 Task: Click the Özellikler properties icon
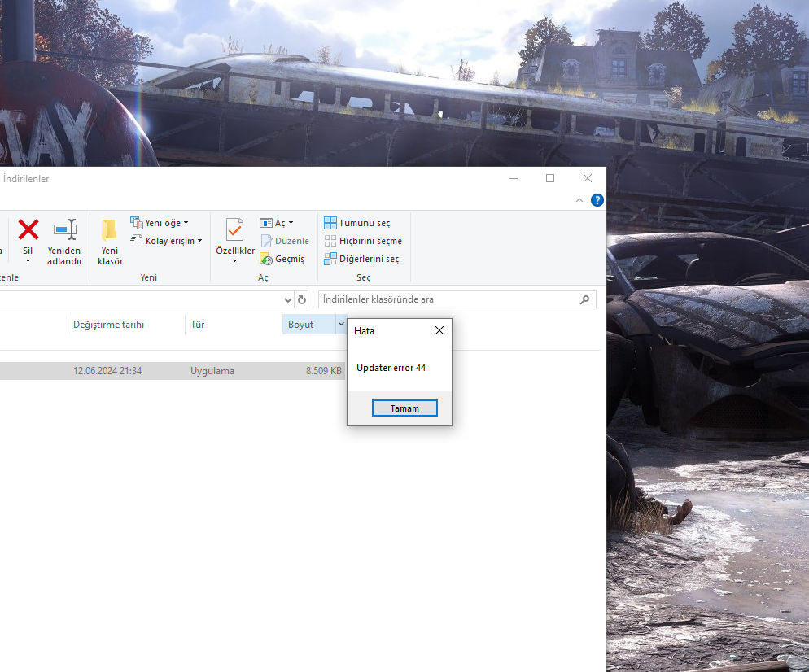[x=234, y=230]
